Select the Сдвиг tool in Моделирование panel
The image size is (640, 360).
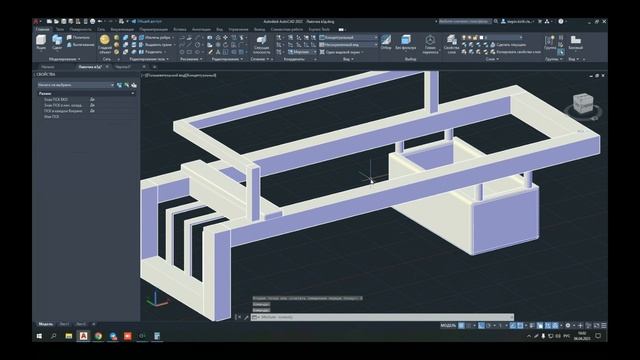[x=57, y=42]
